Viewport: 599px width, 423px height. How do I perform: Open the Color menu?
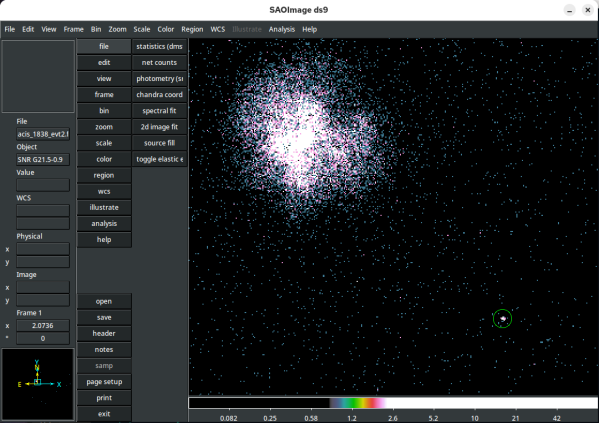[165, 29]
